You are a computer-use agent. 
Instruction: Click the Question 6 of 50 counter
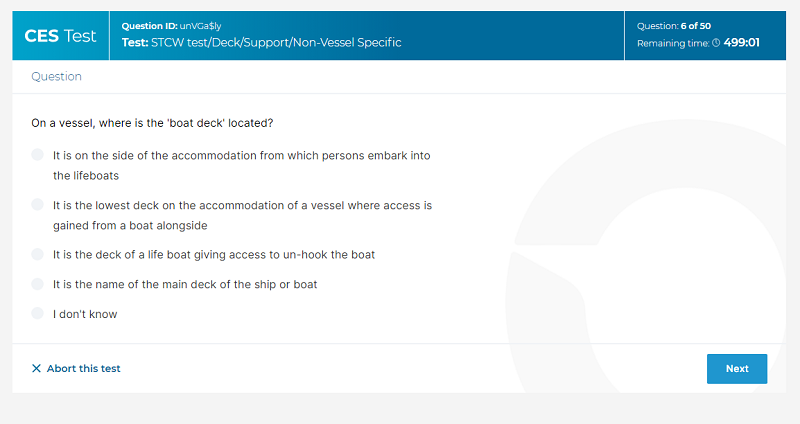coord(673,26)
